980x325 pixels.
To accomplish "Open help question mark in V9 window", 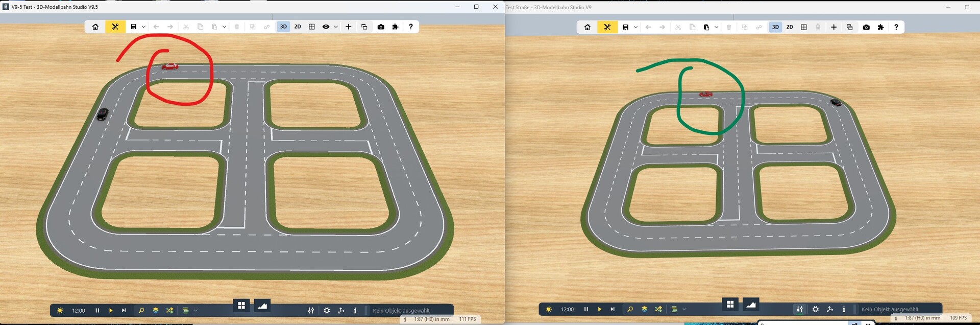I will point(896,27).
